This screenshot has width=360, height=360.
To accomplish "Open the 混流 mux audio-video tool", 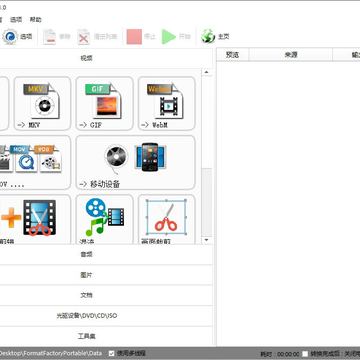I will coord(104,220).
